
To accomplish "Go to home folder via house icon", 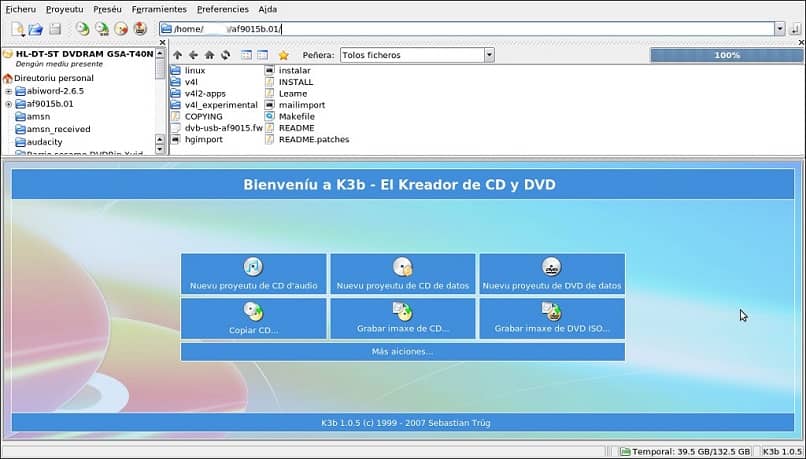I will [209, 55].
